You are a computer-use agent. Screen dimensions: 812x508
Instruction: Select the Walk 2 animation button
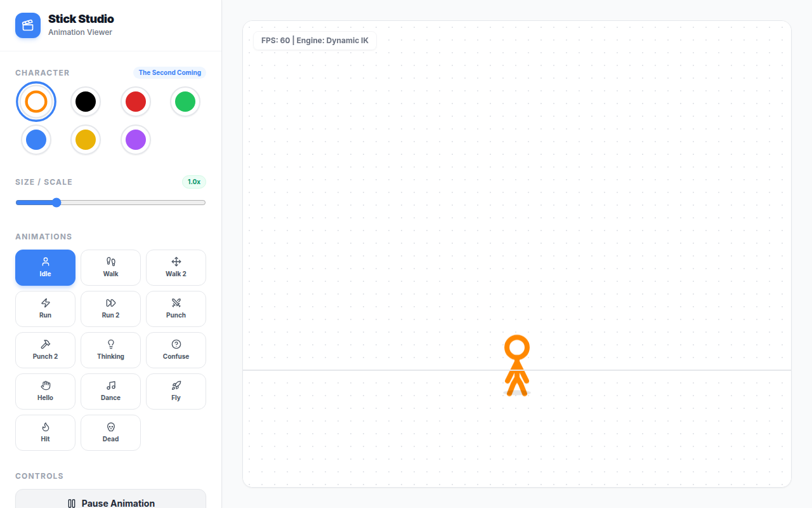pyautogui.click(x=176, y=267)
